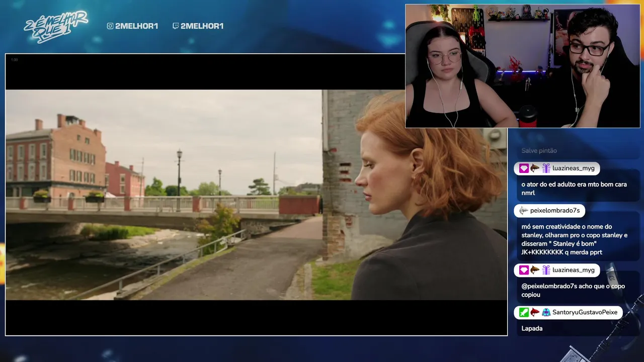The width and height of the screenshot is (644, 362).
Task: Open luazineas_myg username above '@peixelombrado7s acho' message
Action: [574, 270]
